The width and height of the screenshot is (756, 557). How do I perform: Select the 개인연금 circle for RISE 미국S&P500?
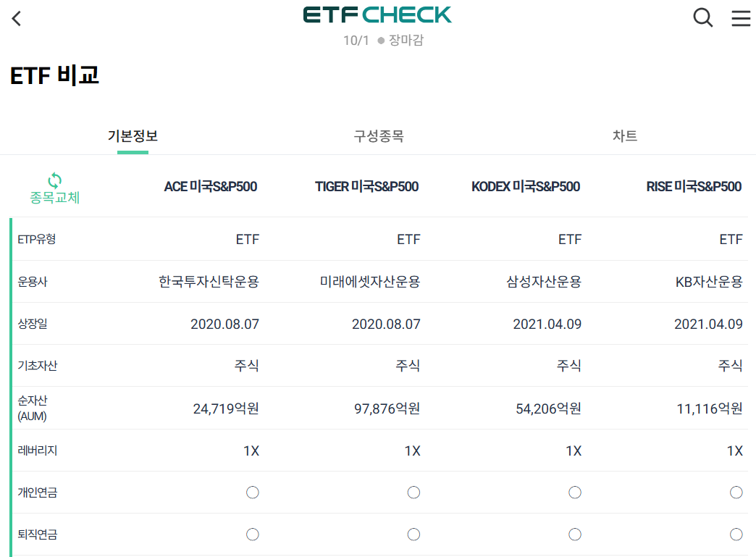[x=736, y=492]
